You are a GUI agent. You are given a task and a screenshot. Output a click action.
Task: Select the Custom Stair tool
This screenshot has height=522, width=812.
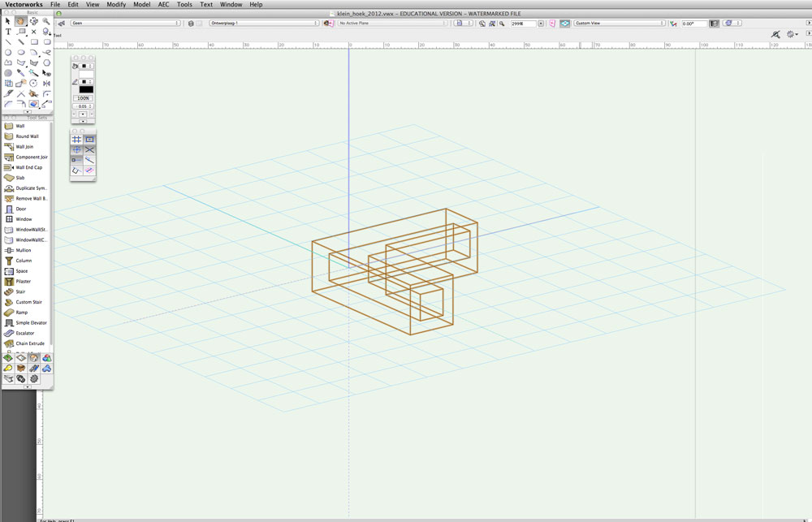pyautogui.click(x=26, y=302)
